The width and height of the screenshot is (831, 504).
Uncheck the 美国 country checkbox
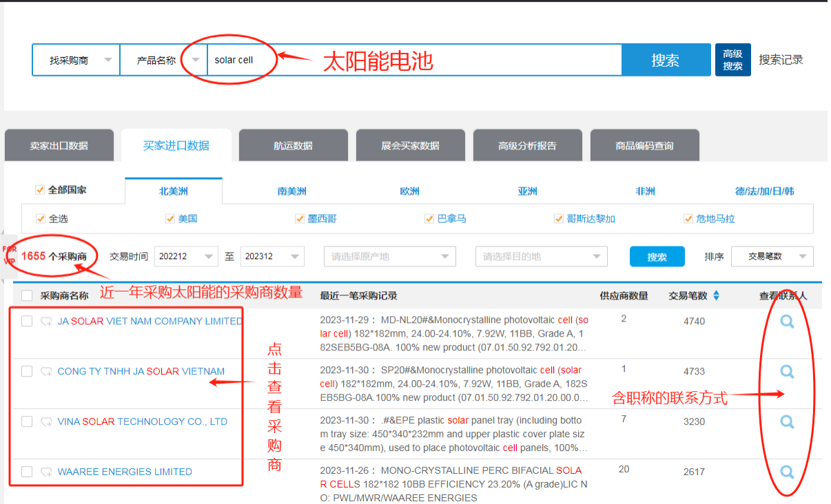170,219
